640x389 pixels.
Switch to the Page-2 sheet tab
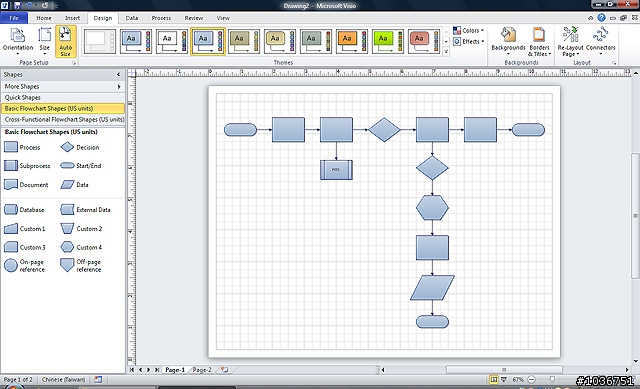(x=202, y=370)
